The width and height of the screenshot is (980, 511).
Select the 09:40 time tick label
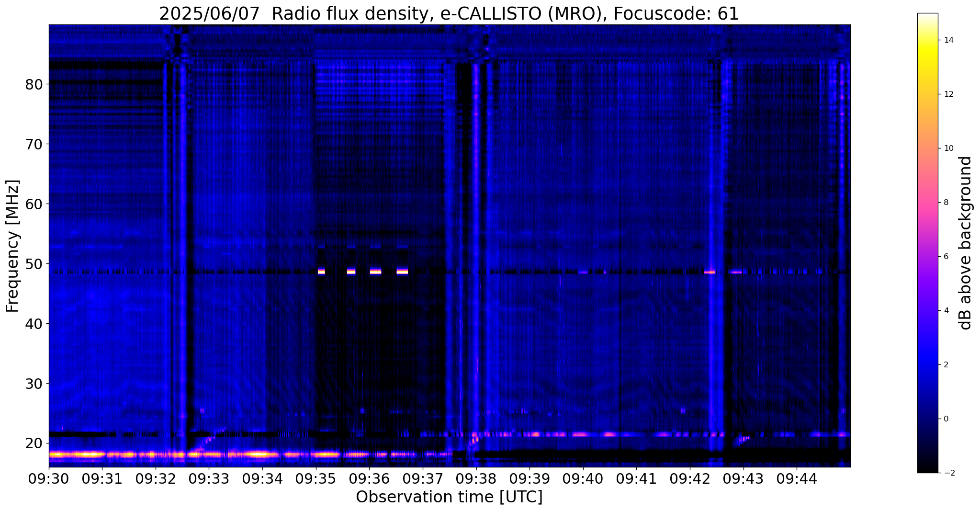tap(583, 479)
